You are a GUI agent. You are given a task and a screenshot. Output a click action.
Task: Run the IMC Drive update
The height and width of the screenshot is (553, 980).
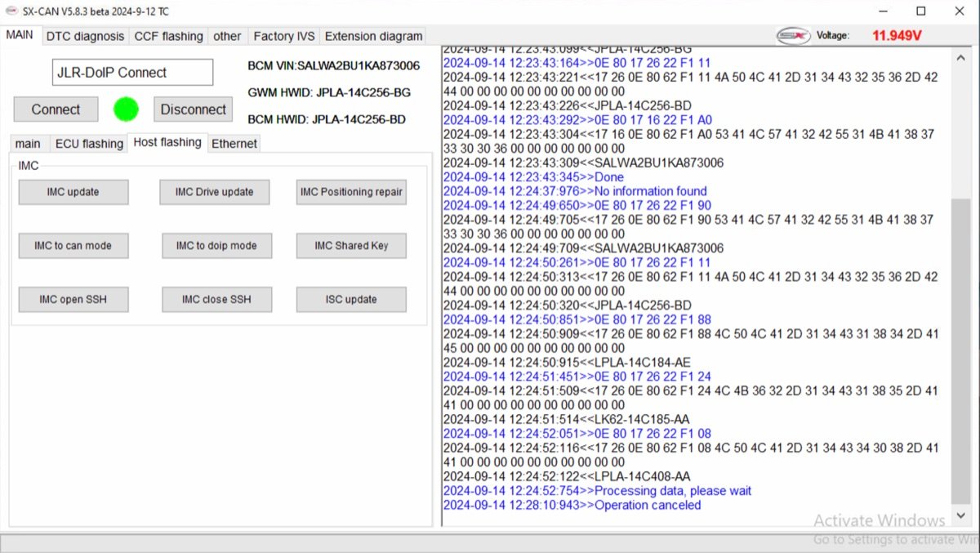[x=214, y=192]
